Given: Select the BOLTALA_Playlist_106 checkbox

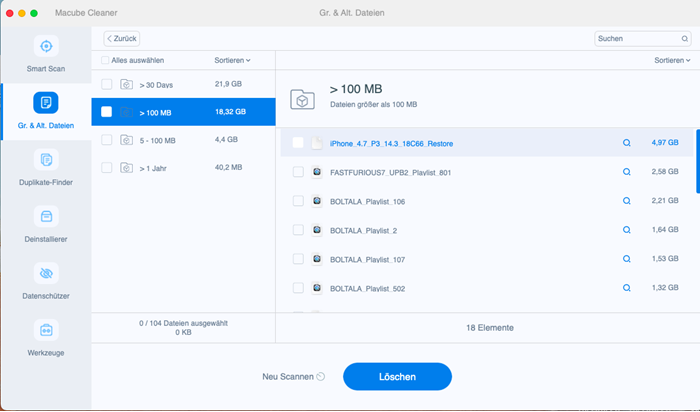Looking at the screenshot, I should point(298,201).
